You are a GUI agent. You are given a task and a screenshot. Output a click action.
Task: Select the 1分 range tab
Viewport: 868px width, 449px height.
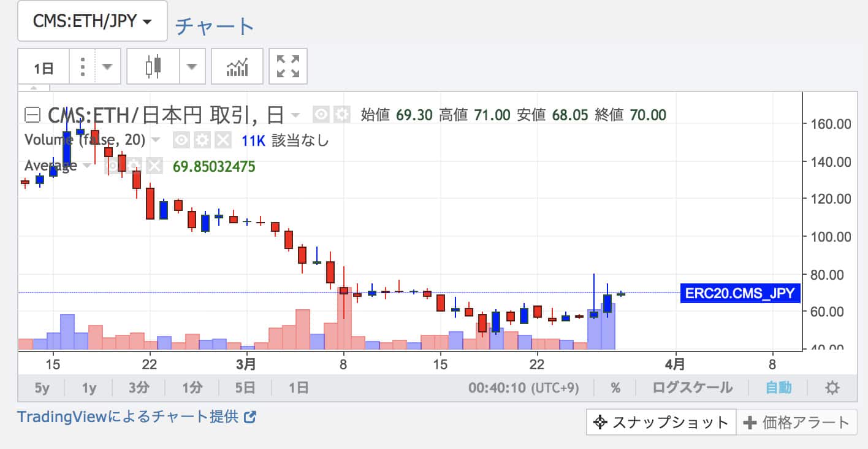[x=192, y=388]
